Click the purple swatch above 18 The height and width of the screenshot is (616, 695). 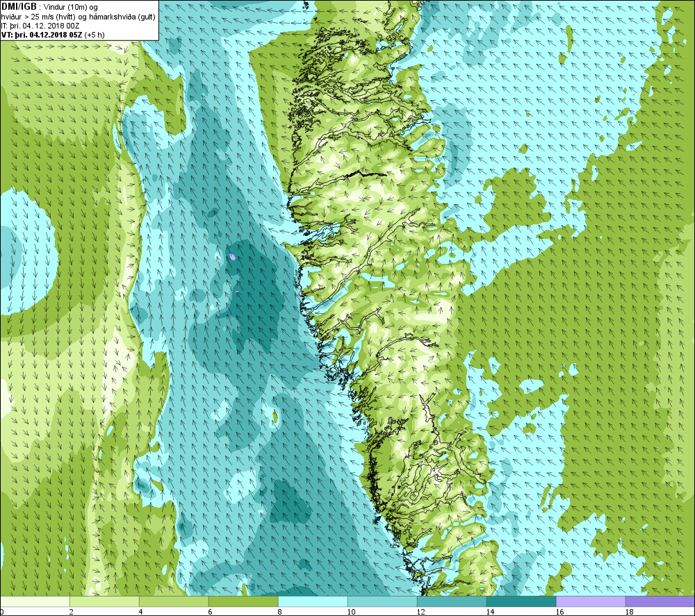point(660,601)
